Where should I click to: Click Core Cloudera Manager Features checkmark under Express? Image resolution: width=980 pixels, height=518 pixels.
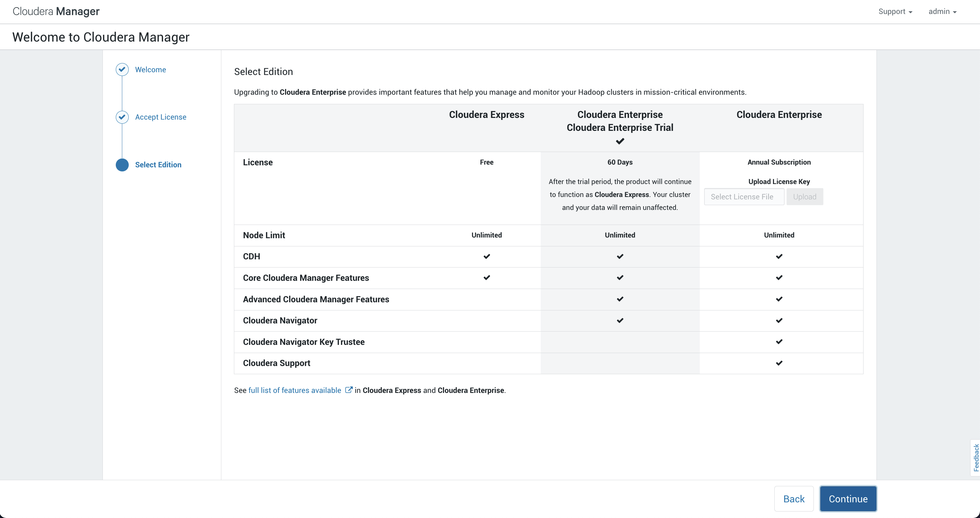pyautogui.click(x=487, y=278)
